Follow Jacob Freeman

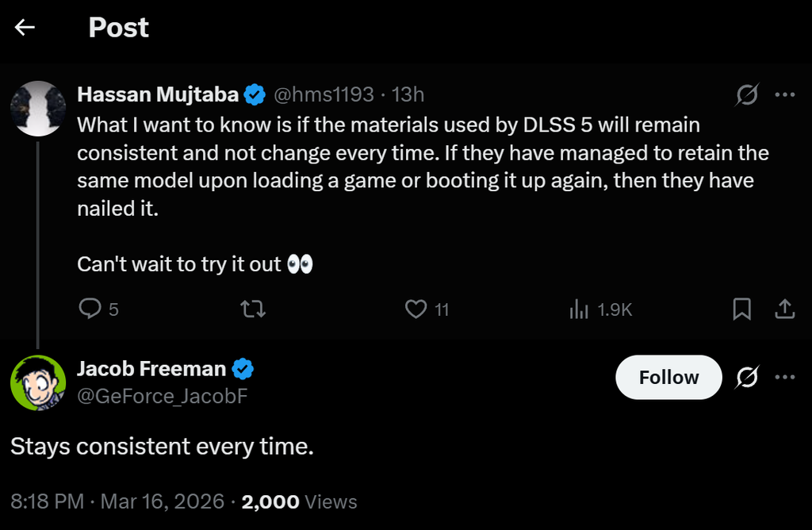tap(668, 378)
